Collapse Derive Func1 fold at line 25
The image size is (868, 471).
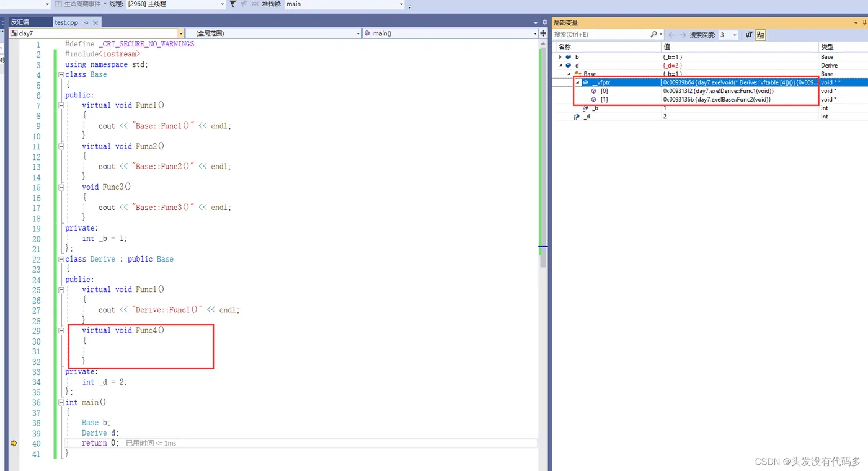(61, 289)
